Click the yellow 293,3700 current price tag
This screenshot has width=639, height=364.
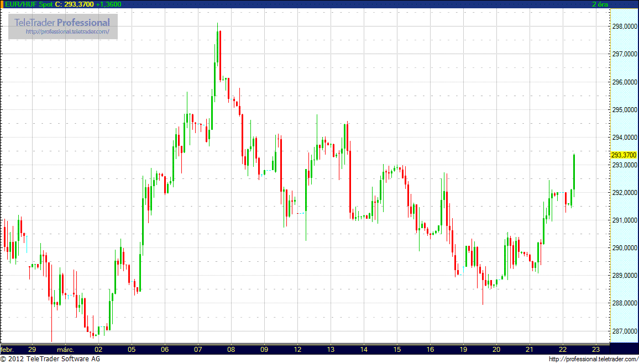623,155
